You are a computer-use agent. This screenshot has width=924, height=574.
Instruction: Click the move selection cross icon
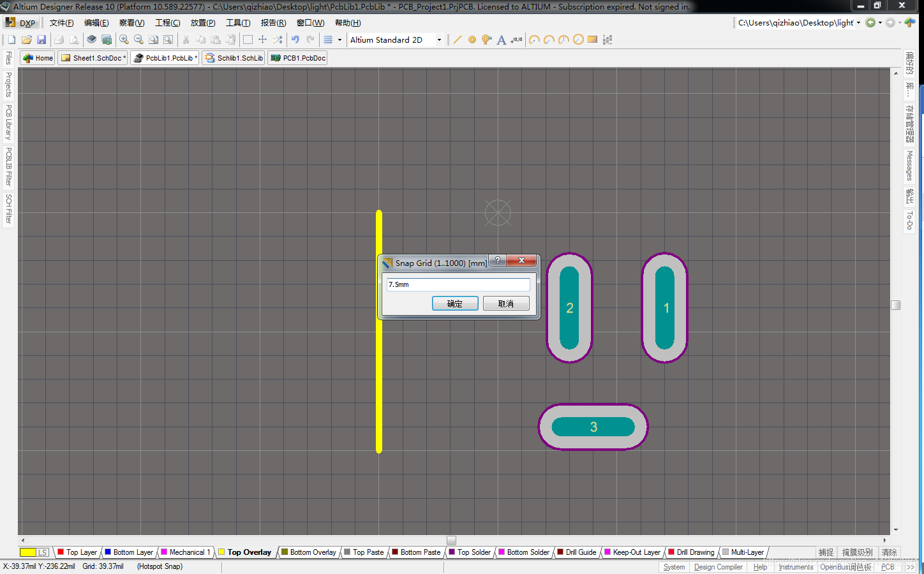point(263,40)
